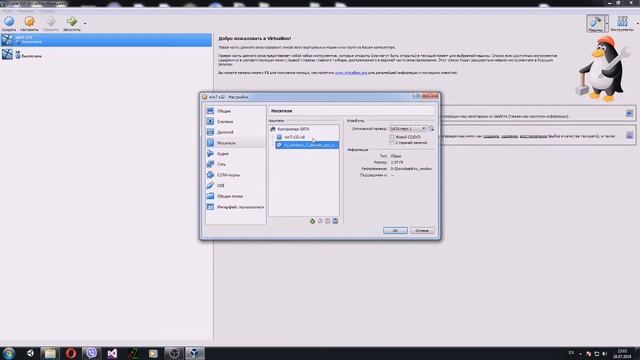Select the win7 x32 virtual machine entry

click(106, 40)
